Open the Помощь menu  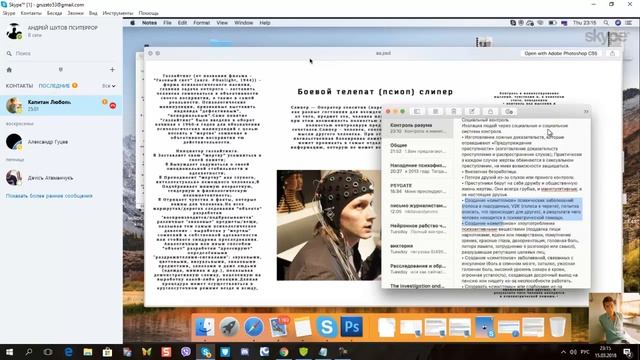pyautogui.click(x=149, y=13)
